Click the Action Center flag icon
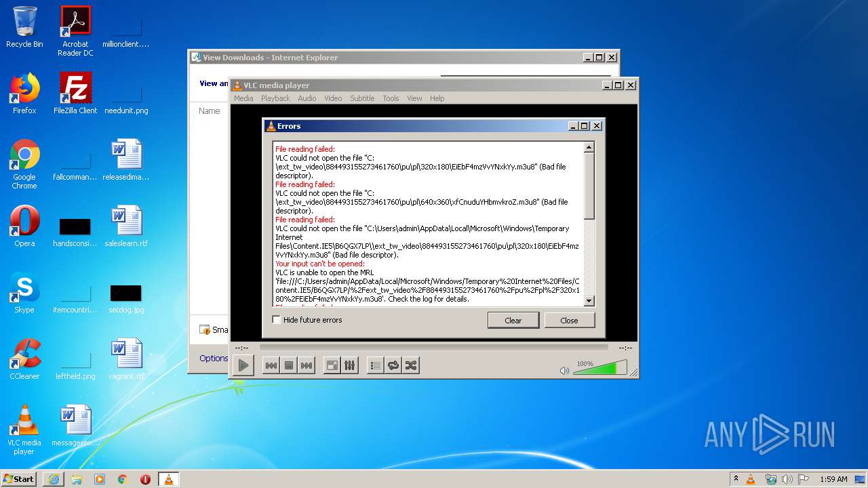This screenshot has height=488, width=868. pos(804,479)
